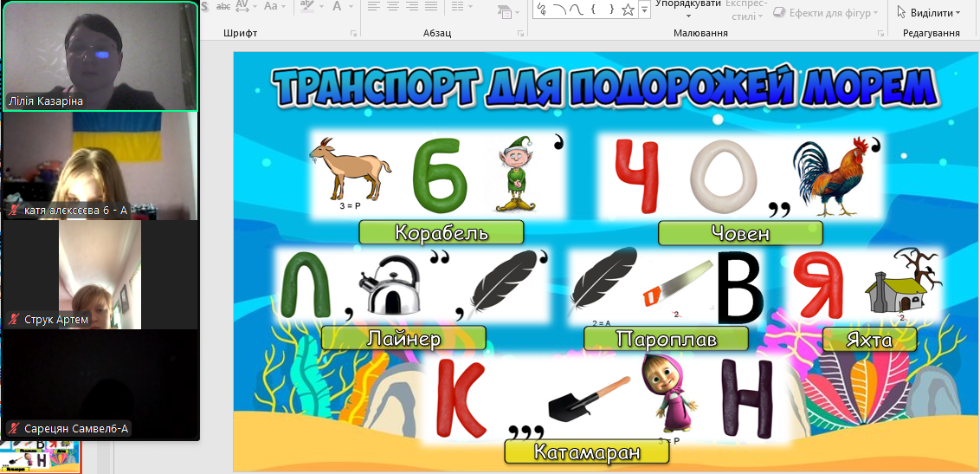980x474 pixels.
Task: Open the Виділити dropdown arrow
Action: [x=957, y=13]
